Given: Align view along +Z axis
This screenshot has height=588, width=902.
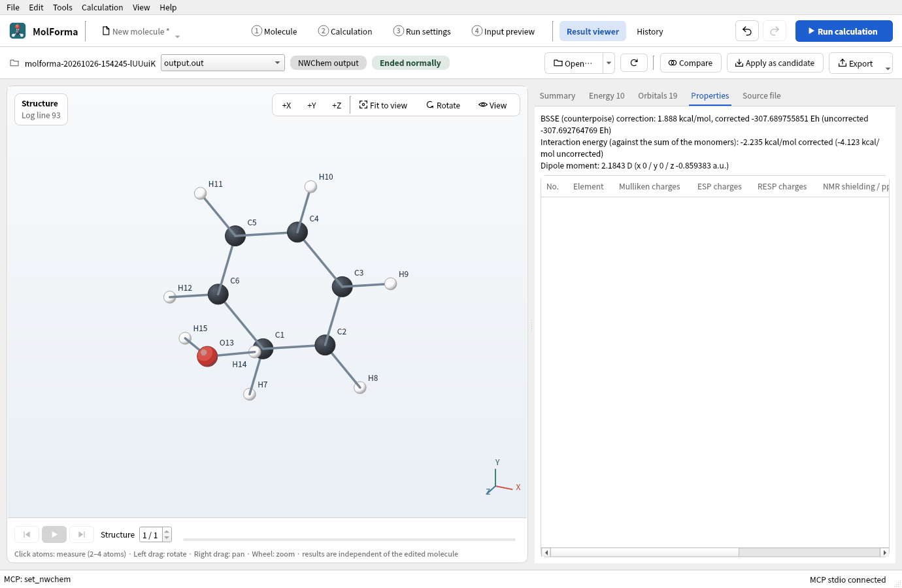Looking at the screenshot, I should pyautogui.click(x=337, y=105).
